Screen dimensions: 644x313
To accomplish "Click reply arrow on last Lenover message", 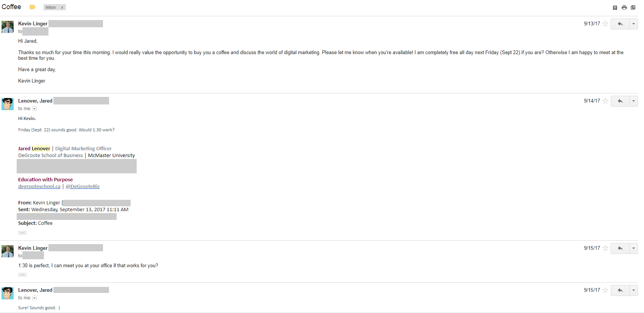I will [x=620, y=290].
